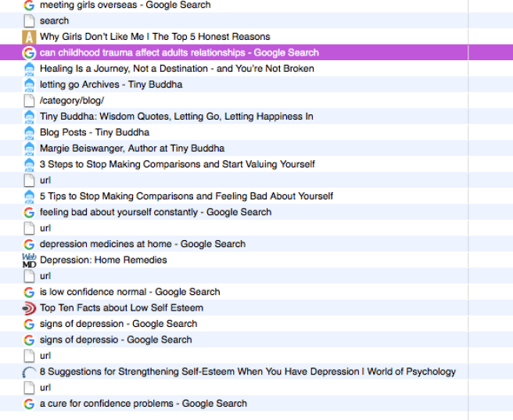Screen dimensions: 513x420
Task: Open '3 Steps to Stop Making Comparisons' entry
Action: (177, 164)
